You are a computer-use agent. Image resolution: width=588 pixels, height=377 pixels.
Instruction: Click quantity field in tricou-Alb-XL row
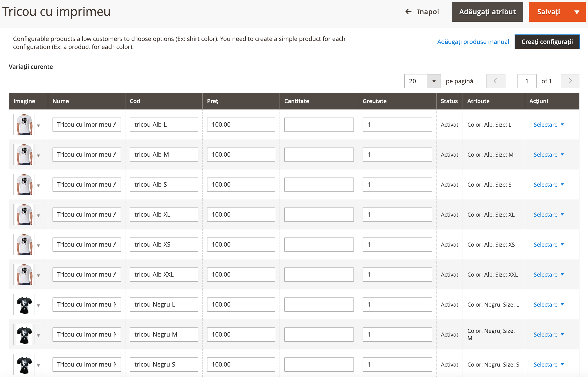coord(319,214)
